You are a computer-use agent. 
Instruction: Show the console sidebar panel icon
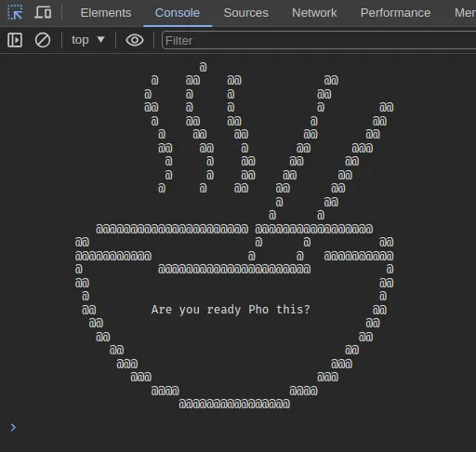15,40
